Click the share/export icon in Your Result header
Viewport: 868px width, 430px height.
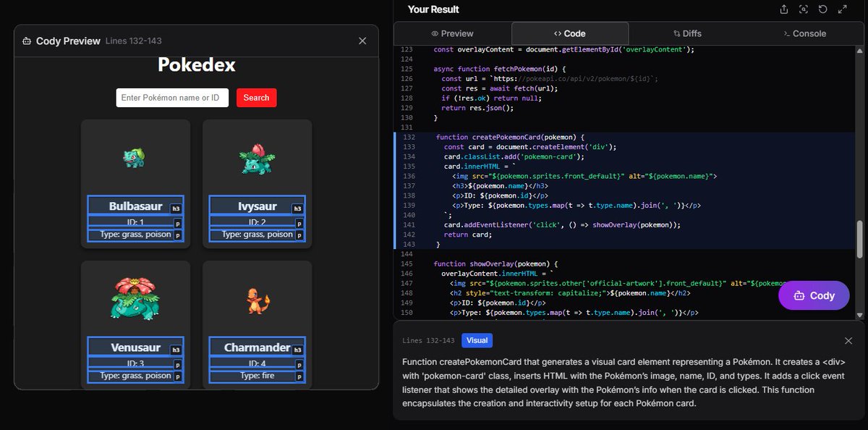click(x=784, y=9)
